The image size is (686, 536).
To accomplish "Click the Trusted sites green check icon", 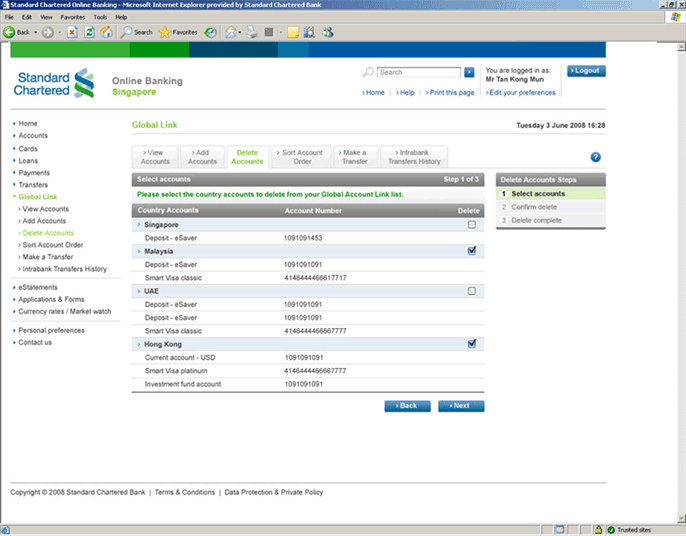I will click(611, 530).
